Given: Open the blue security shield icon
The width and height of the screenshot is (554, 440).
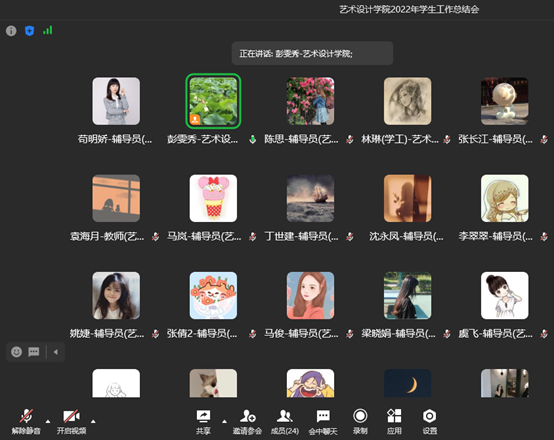Looking at the screenshot, I should click(29, 31).
